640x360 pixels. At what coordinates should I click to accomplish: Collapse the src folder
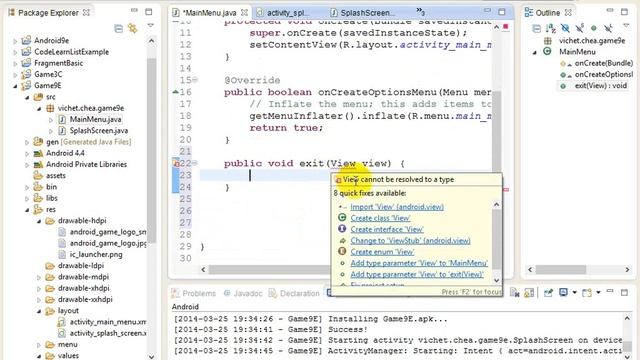(x=27, y=98)
